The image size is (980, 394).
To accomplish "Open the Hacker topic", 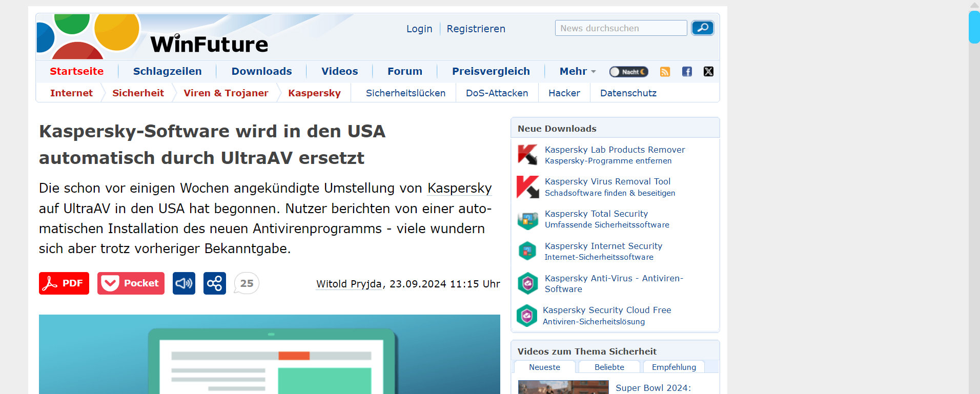I will coord(564,93).
